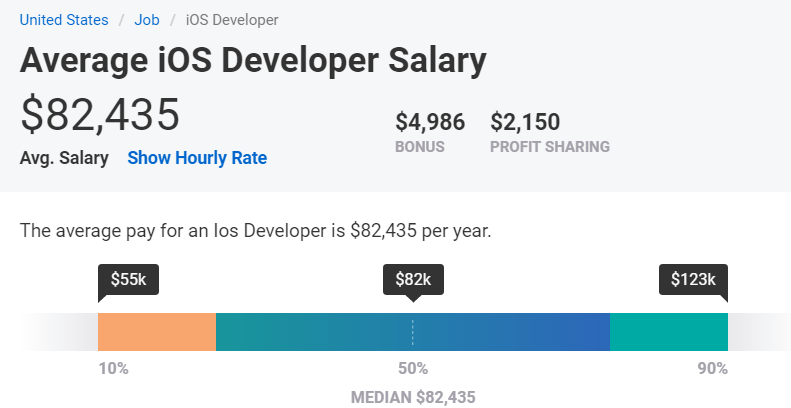Image resolution: width=791 pixels, height=408 pixels.
Task: Select the $4,986 bonus amount
Action: click(430, 122)
